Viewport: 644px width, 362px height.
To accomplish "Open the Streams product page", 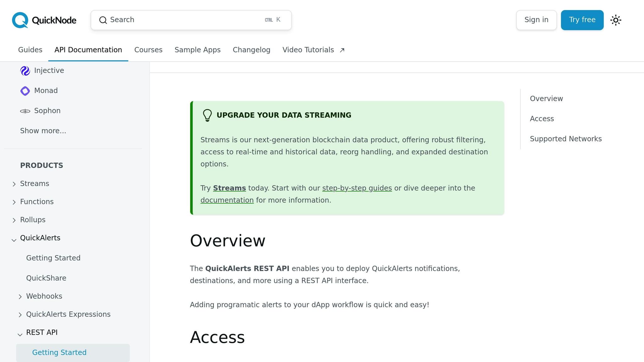I will (35, 184).
